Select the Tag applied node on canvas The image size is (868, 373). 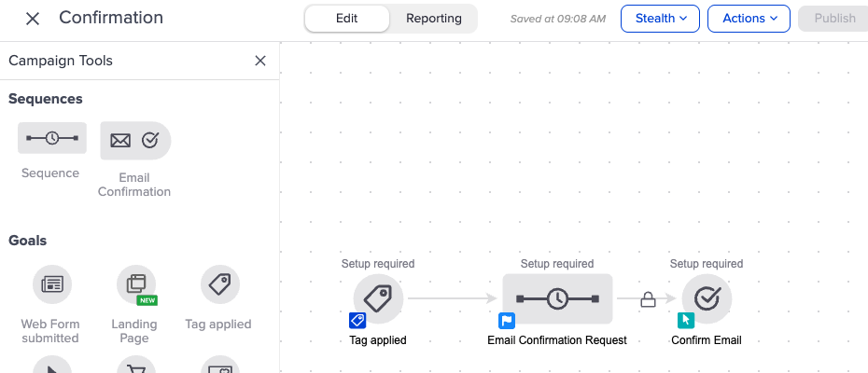pos(378,298)
